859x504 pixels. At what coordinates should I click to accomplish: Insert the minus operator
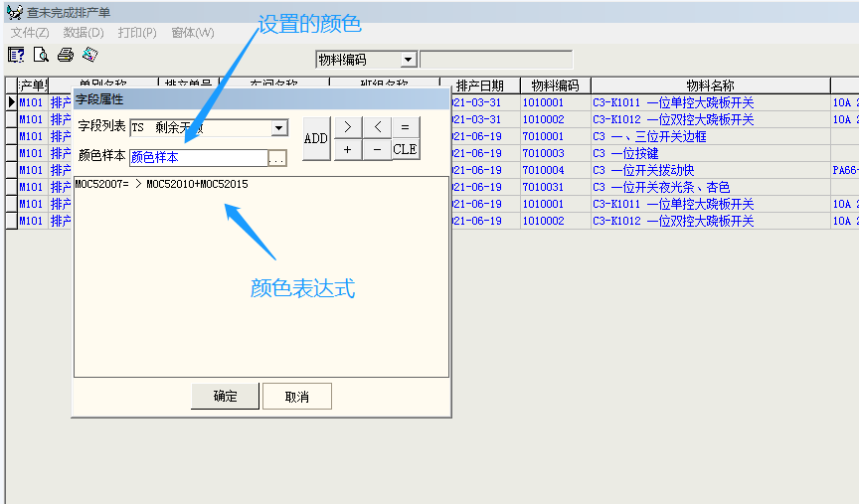377,149
